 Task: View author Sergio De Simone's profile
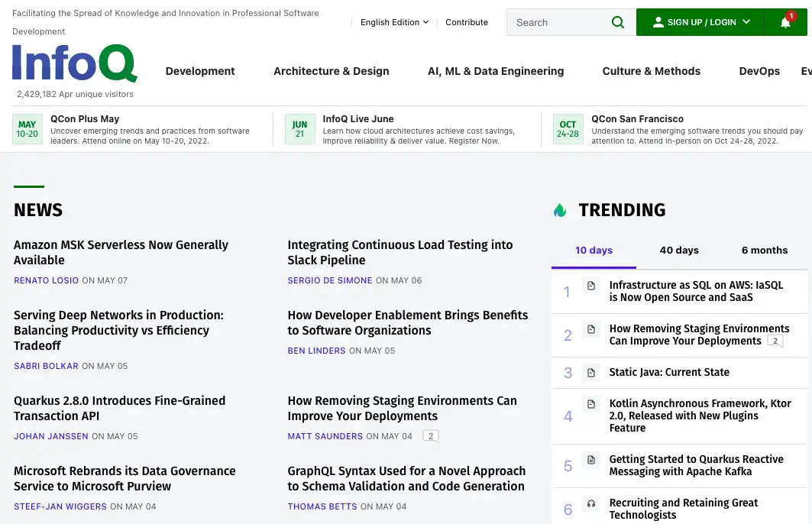(330, 280)
